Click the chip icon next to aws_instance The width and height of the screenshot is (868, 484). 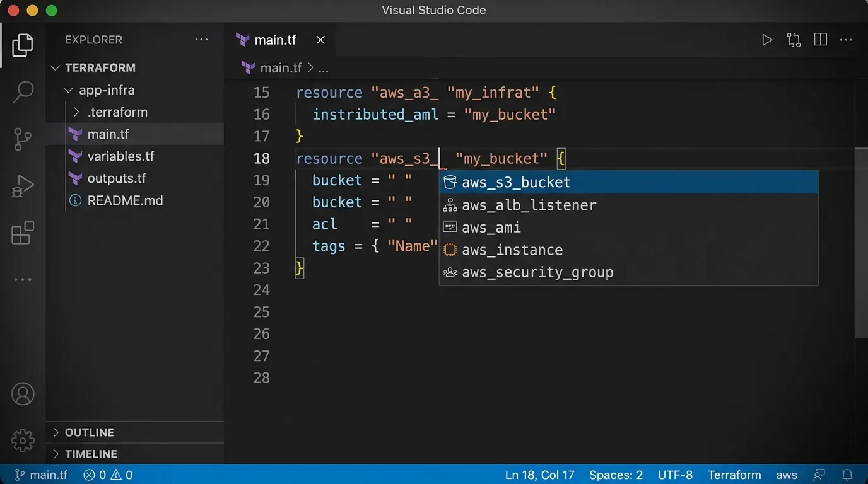point(450,250)
